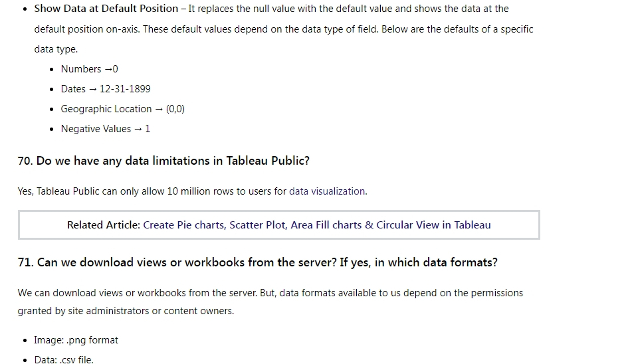Select the 'Negative Values → 1' bullet item
This screenshot has height=364, width=630.
[105, 129]
